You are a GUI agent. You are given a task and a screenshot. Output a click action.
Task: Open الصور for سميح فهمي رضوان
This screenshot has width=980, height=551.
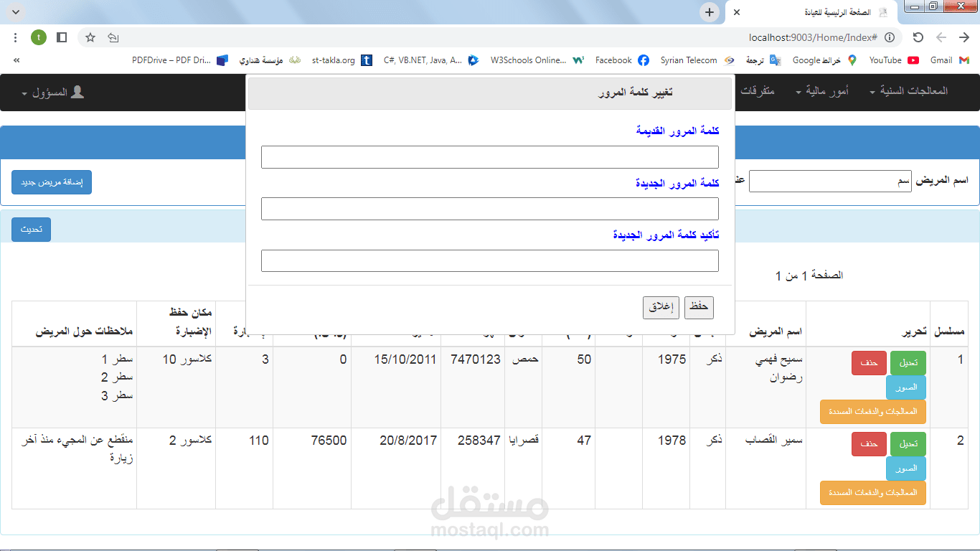906,387
